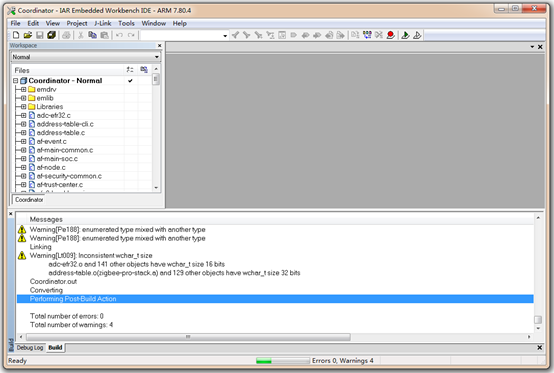Open the J-Link menu

[x=102, y=23]
